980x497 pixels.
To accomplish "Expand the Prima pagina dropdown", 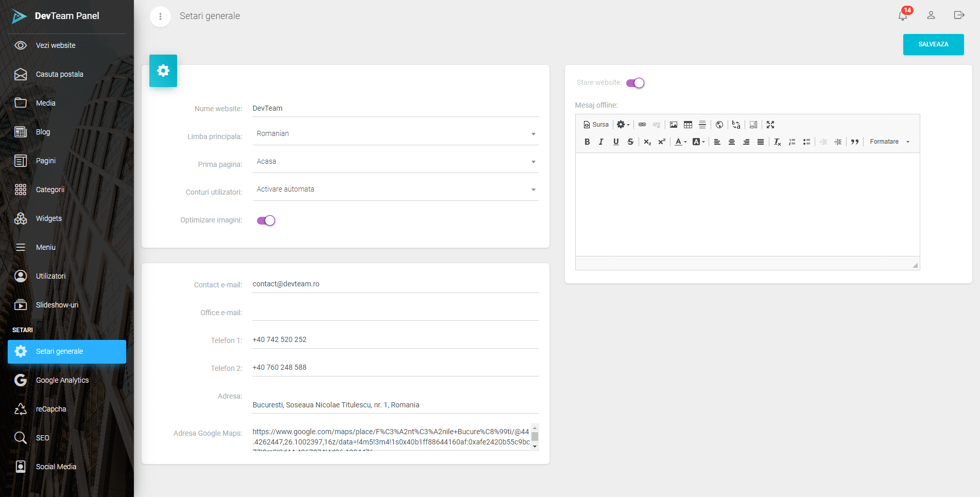I will click(x=395, y=162).
